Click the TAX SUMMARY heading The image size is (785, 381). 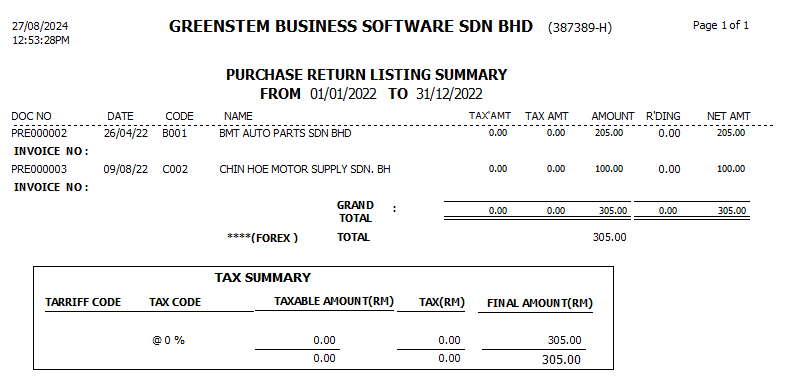(263, 278)
